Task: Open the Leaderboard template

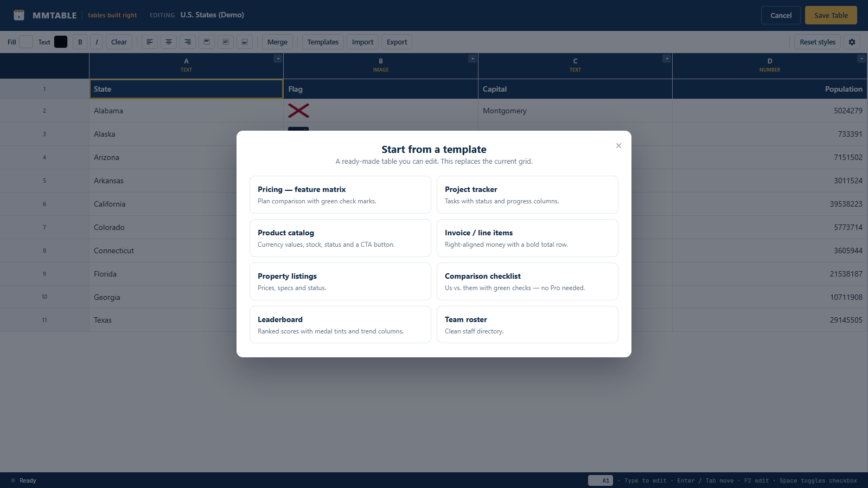Action: point(340,325)
